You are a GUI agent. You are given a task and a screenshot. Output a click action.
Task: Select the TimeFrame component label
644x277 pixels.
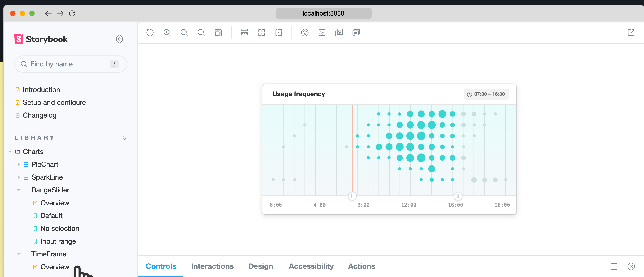[49, 254]
